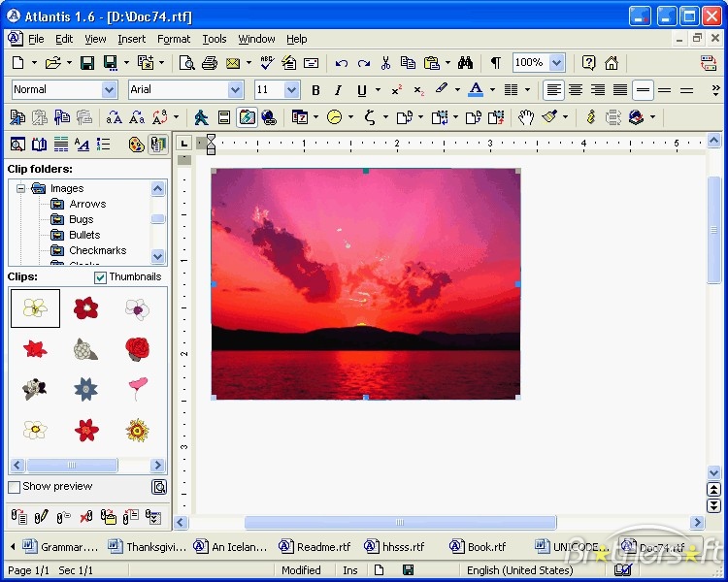
Task: Toggle Bold formatting button
Action: [x=315, y=90]
